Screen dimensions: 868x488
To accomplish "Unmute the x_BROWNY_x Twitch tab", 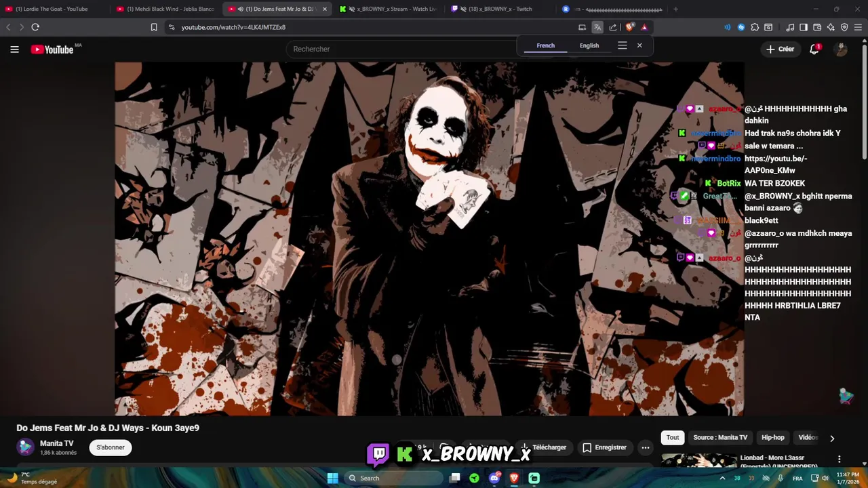I will [463, 9].
